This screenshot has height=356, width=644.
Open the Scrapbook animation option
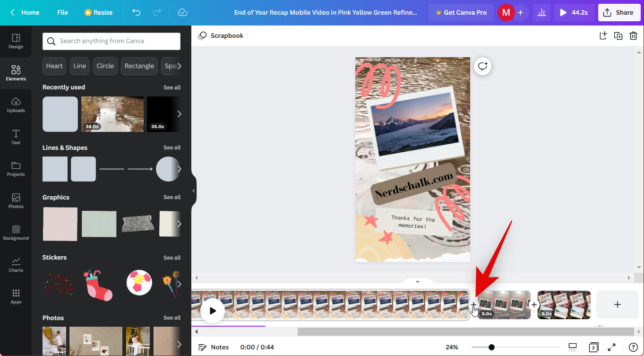pyautogui.click(x=221, y=35)
